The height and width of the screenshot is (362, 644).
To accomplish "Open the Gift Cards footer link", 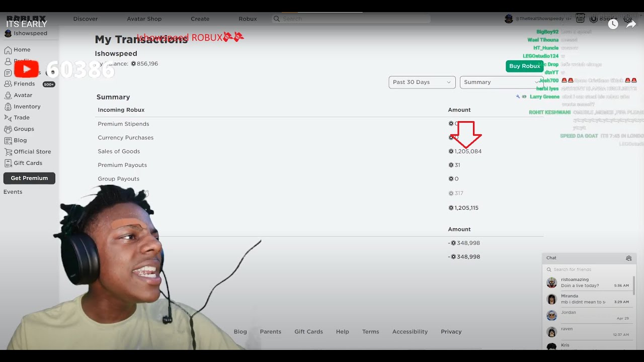I will (308, 331).
